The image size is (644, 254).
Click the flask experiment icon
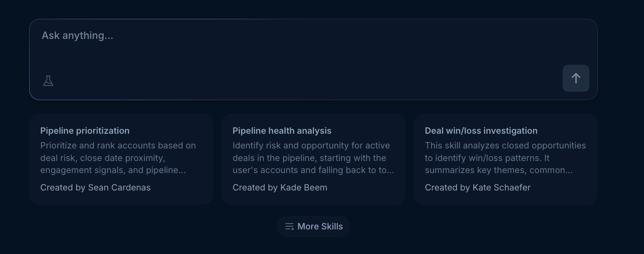tap(48, 81)
